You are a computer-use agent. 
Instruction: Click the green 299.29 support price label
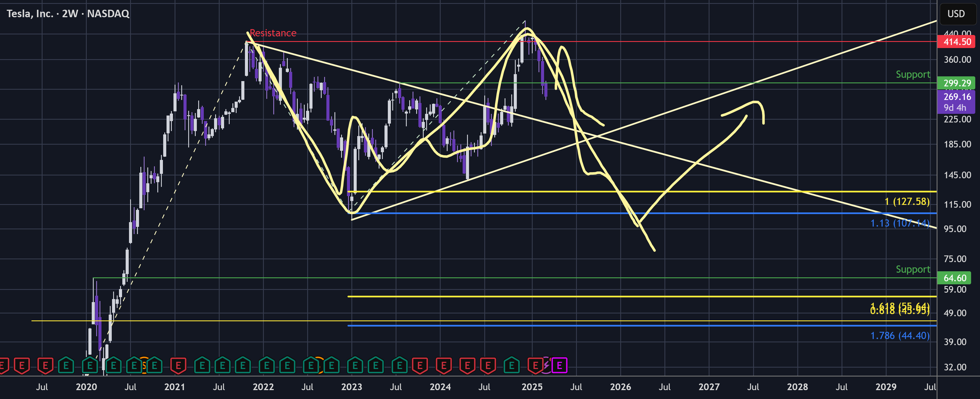pyautogui.click(x=956, y=83)
